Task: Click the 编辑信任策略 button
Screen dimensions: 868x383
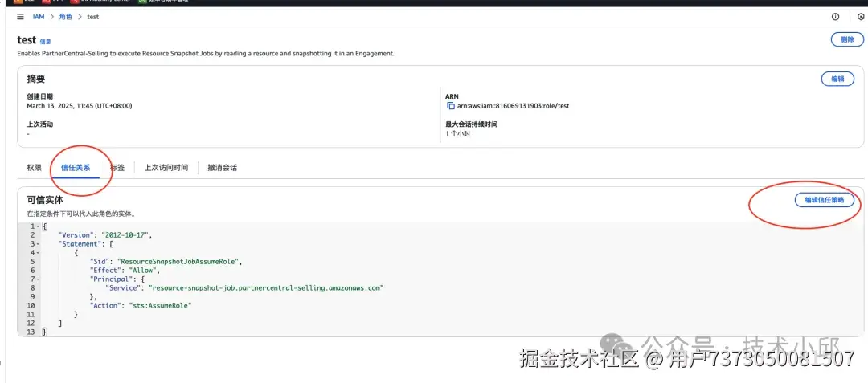Action: (x=825, y=200)
